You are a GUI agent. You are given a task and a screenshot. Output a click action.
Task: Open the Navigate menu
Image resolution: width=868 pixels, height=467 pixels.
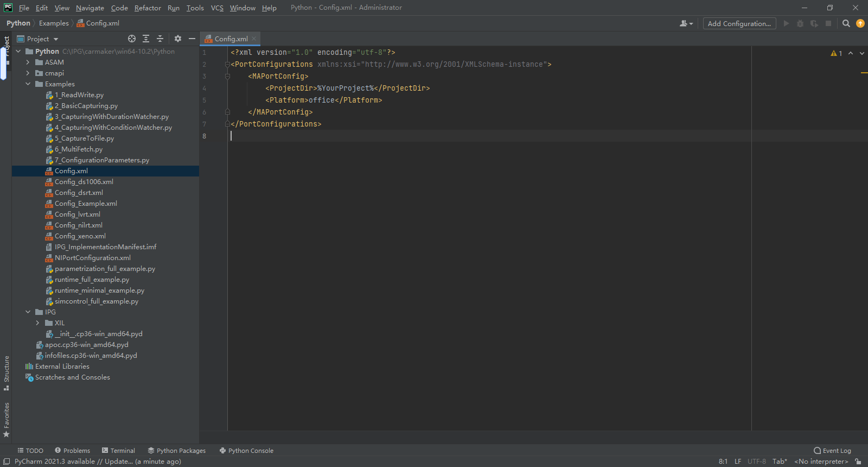90,8
